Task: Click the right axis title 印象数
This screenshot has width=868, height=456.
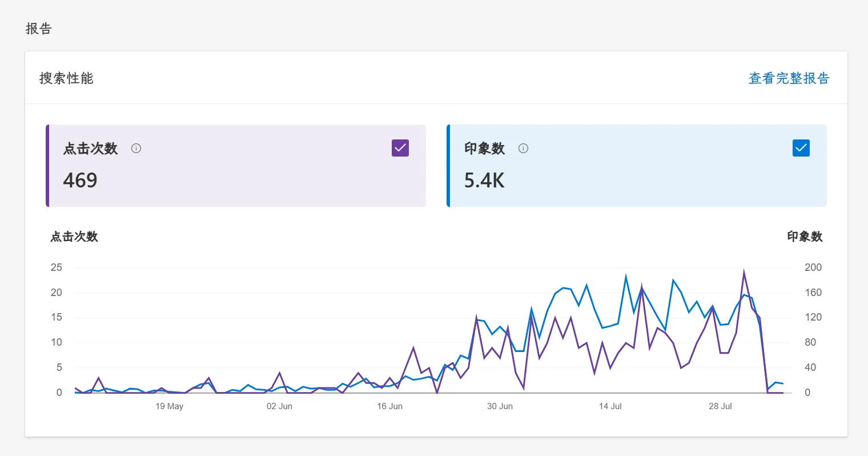Action: [805, 237]
